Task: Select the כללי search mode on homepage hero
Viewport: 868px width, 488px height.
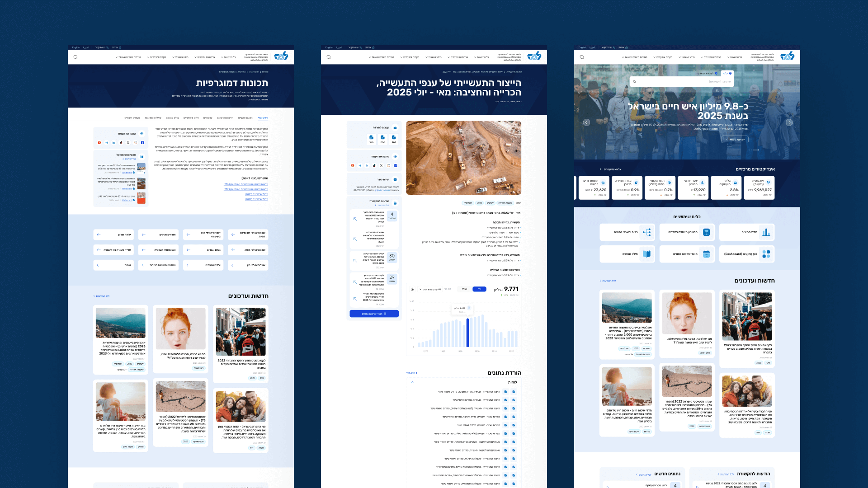Action: pyautogui.click(x=727, y=73)
